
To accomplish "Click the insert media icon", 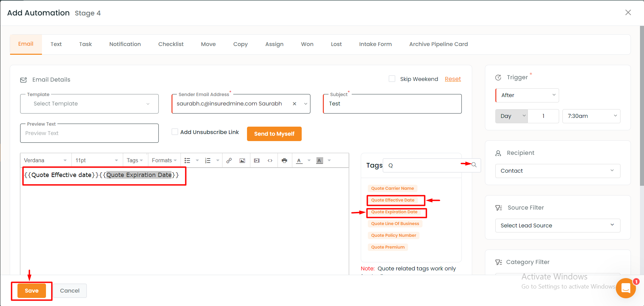I will pos(257,161).
